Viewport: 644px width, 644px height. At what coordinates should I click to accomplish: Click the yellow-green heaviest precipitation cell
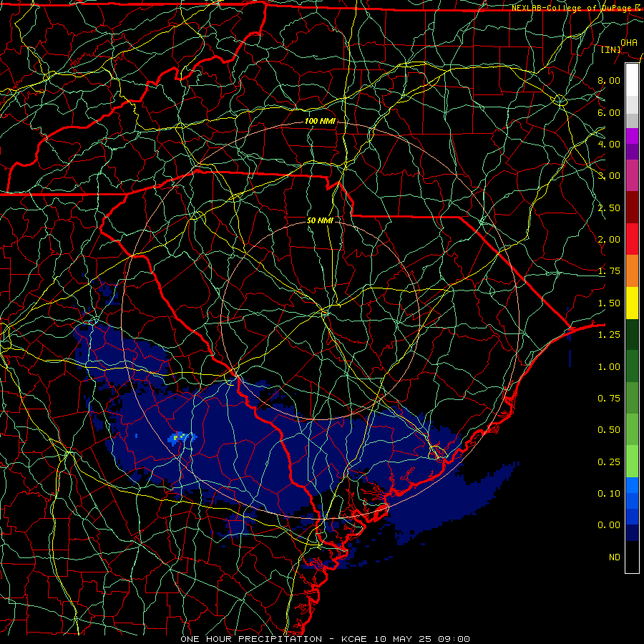coord(175,438)
